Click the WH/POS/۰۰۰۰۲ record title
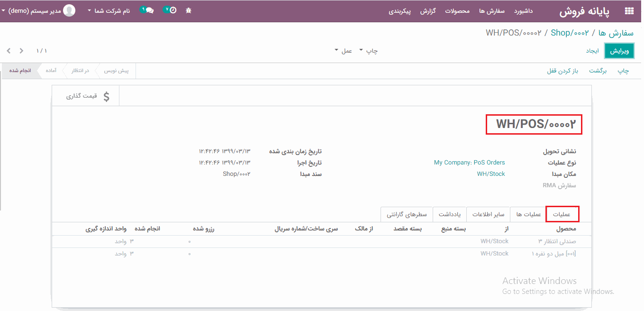 [x=536, y=124]
